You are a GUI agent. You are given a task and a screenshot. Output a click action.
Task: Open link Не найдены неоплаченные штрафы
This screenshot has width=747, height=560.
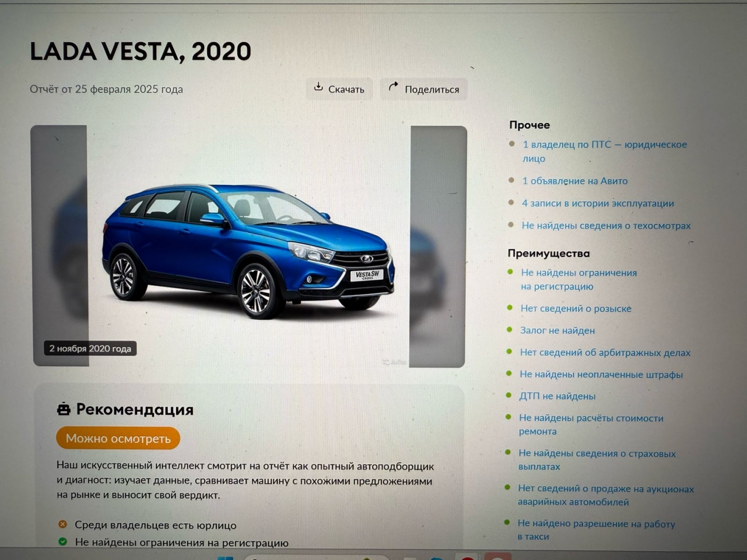pyautogui.click(x=601, y=374)
